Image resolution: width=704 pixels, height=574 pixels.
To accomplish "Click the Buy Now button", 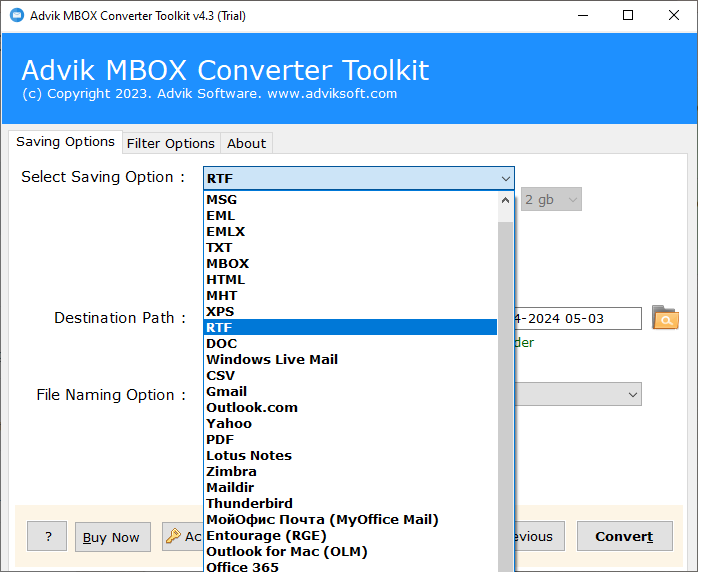I will pos(112,537).
